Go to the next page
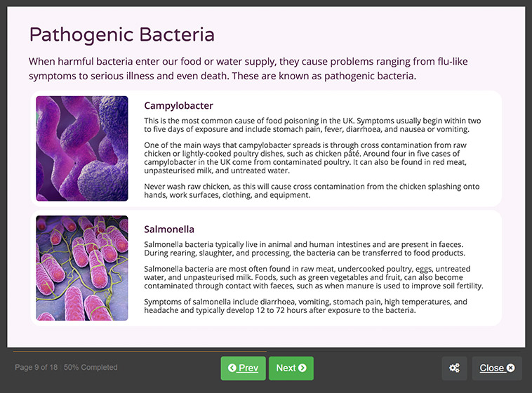Viewport: 532px width, 393px height. click(x=291, y=368)
